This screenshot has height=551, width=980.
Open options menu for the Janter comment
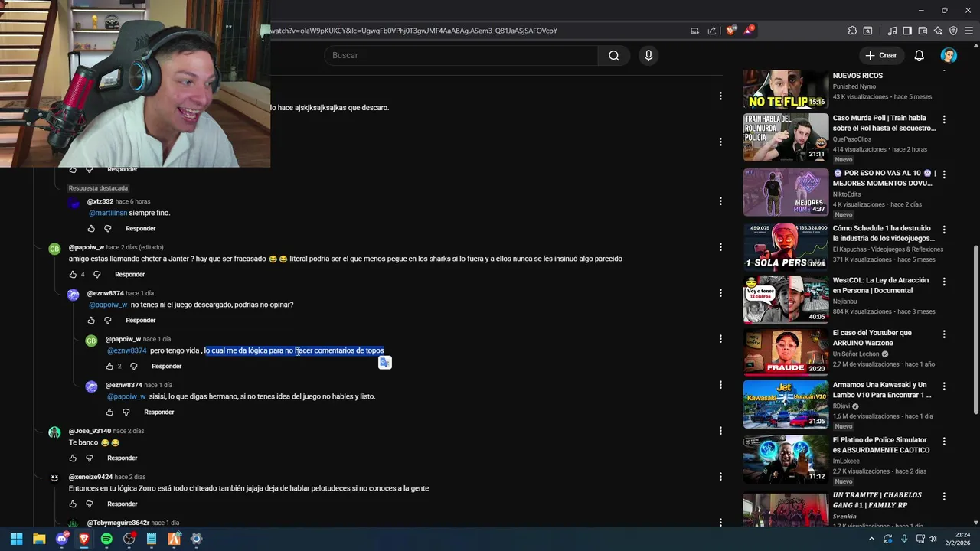click(720, 247)
